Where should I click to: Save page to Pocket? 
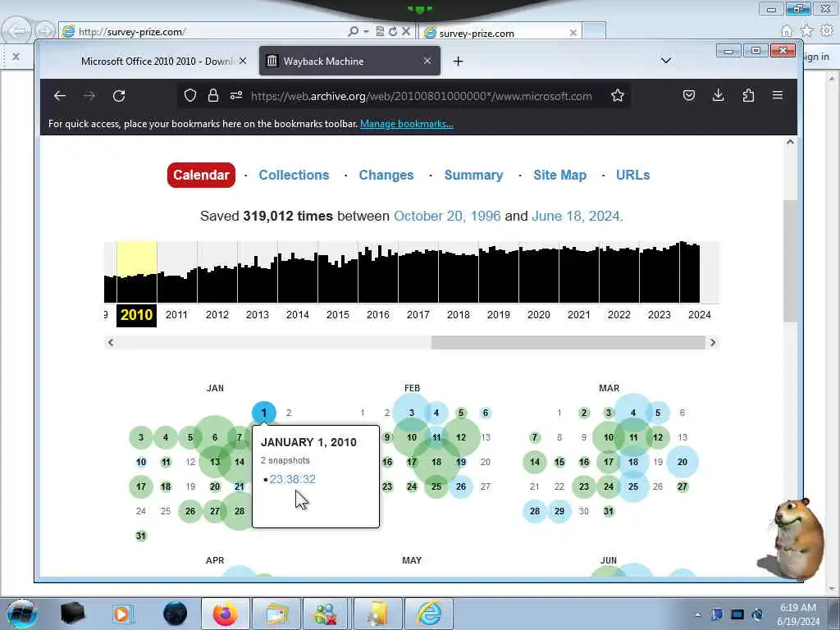[x=689, y=95]
